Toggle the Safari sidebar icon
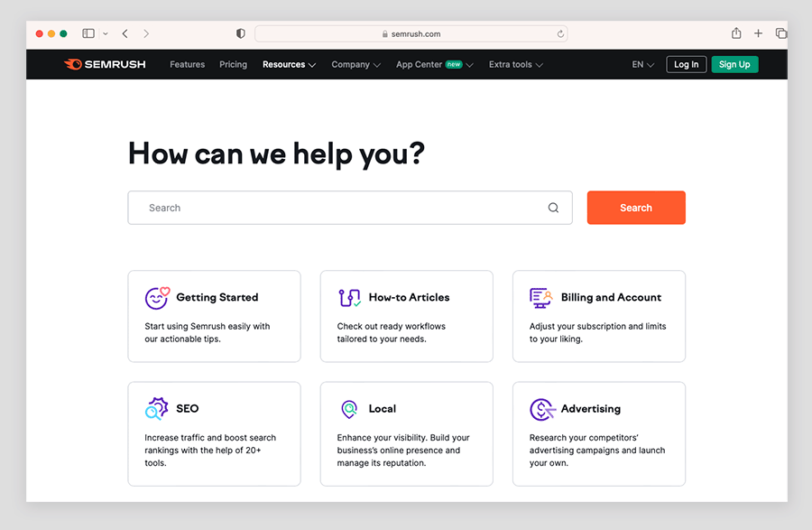The image size is (812, 530). click(88, 33)
